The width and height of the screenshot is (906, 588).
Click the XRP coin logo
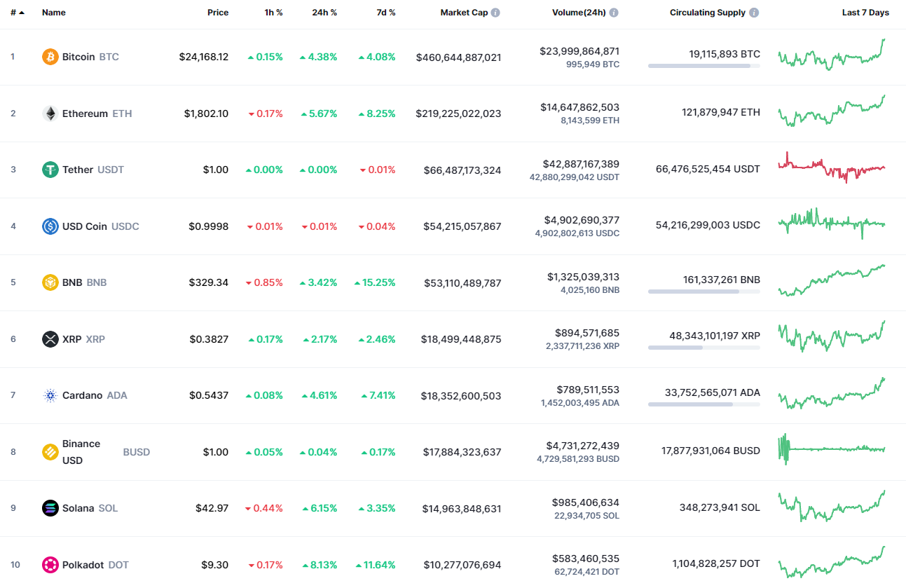click(49, 339)
